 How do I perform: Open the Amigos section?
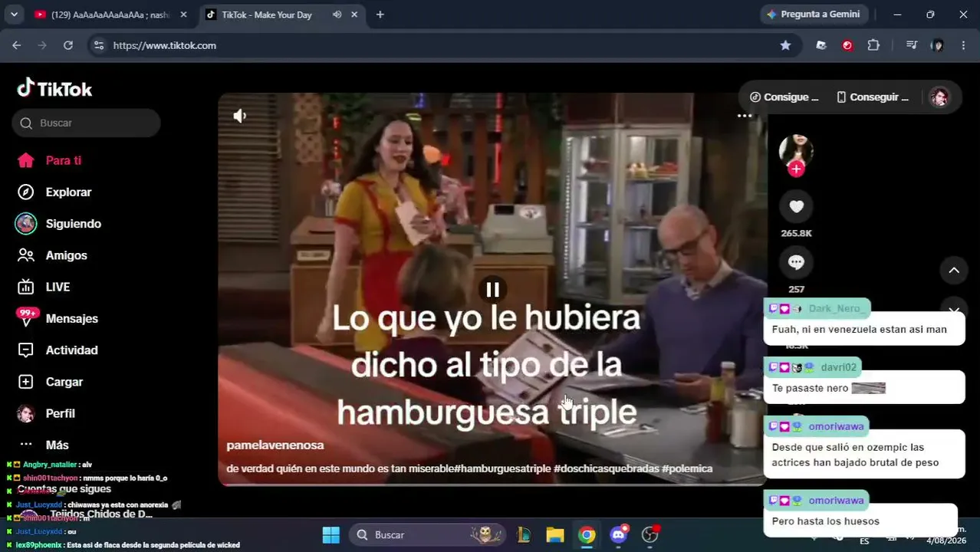click(x=52, y=255)
